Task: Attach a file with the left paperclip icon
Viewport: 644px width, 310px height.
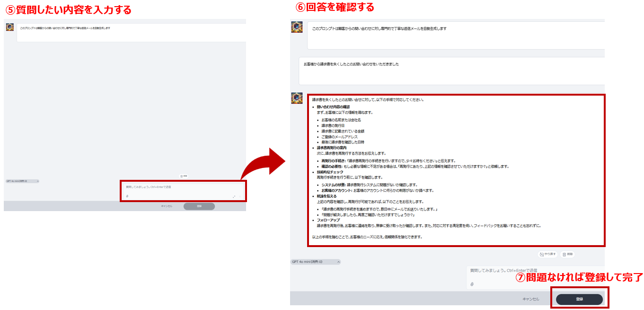Action: click(127, 196)
